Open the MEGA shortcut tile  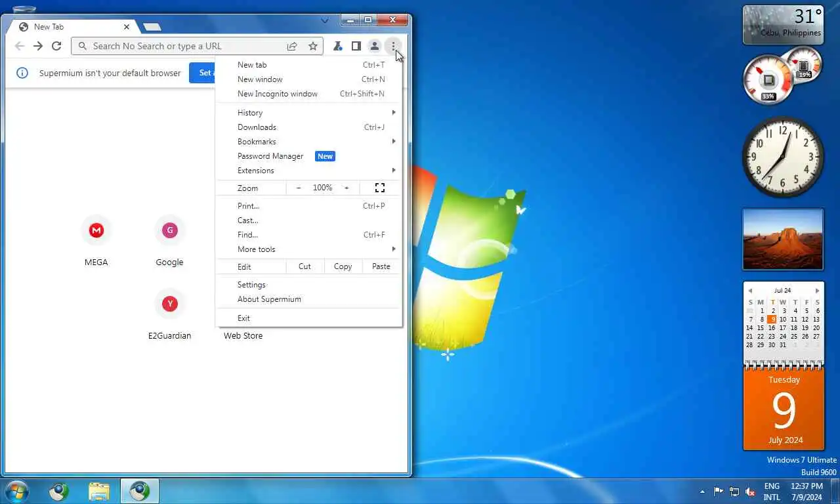[x=96, y=241]
